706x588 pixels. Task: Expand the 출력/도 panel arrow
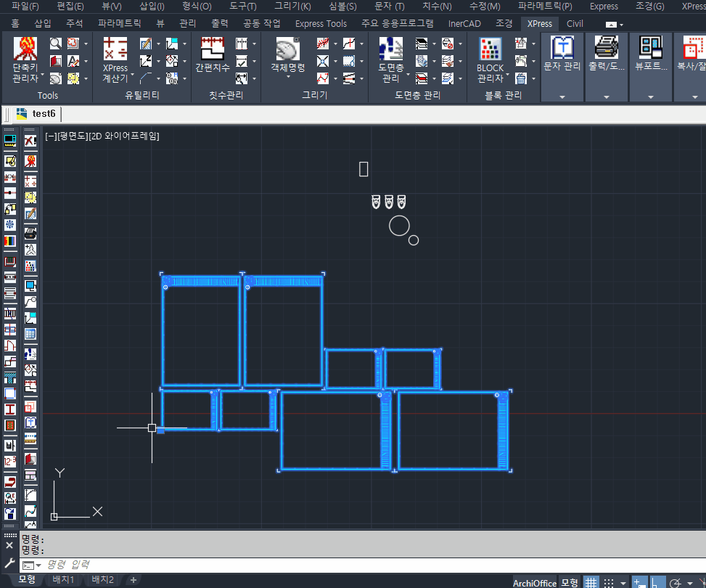[x=606, y=97]
